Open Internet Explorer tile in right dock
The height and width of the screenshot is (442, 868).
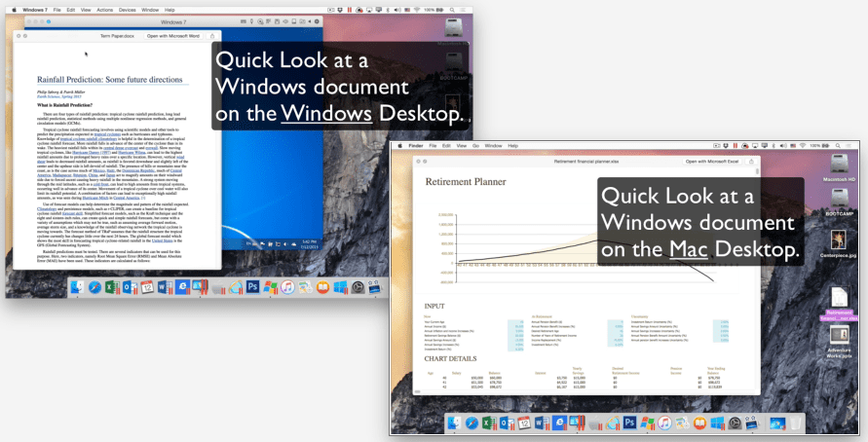(x=559, y=424)
